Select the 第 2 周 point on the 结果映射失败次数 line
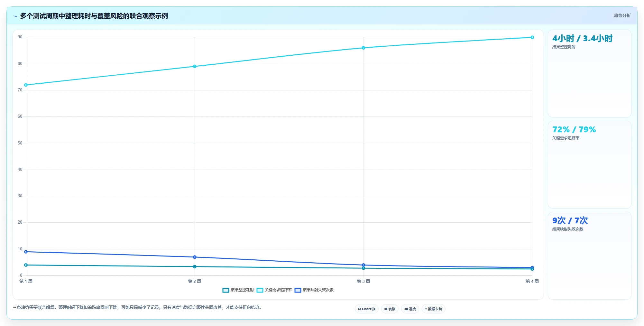This screenshot has height=326, width=644. tap(195, 257)
